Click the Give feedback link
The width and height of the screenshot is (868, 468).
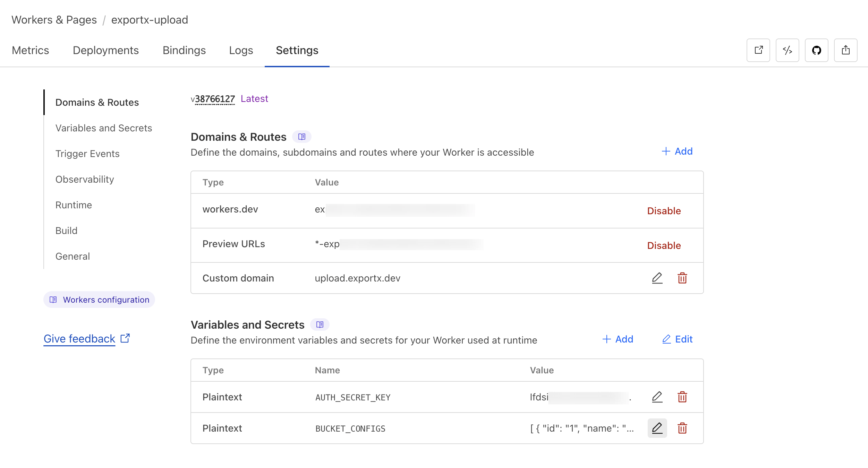tap(87, 339)
